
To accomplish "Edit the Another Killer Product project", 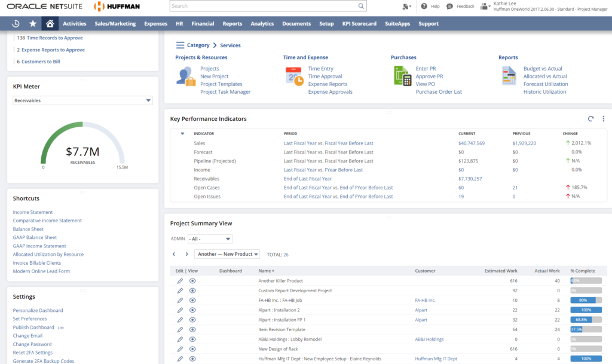I will pos(180,281).
